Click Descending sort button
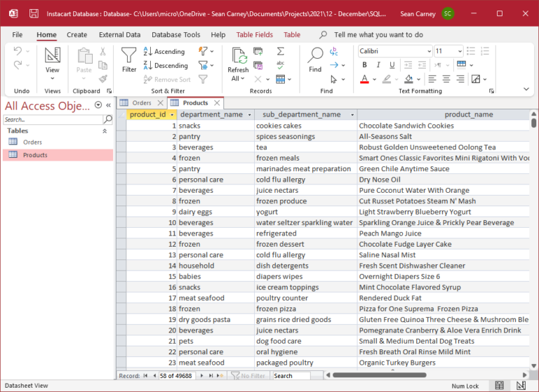 click(166, 65)
